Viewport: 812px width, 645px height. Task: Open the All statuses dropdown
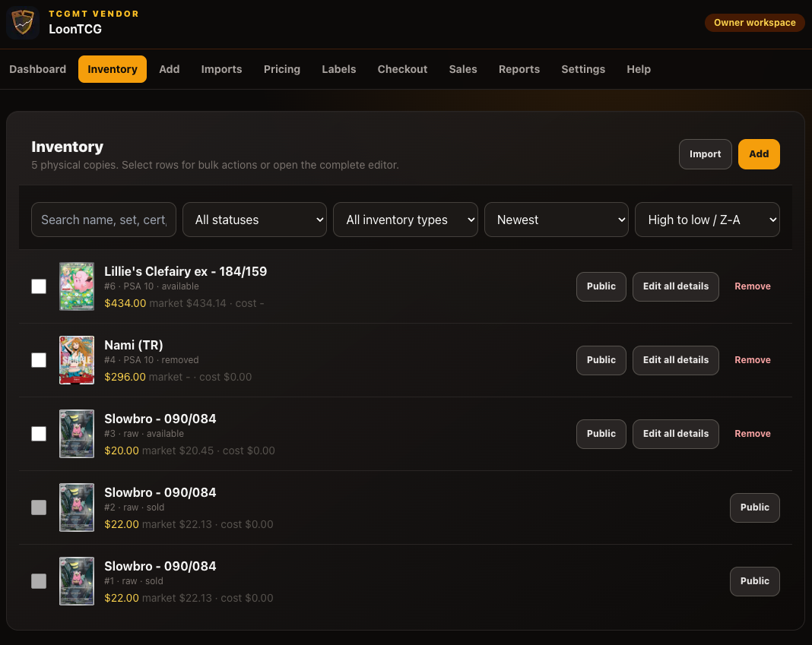254,220
